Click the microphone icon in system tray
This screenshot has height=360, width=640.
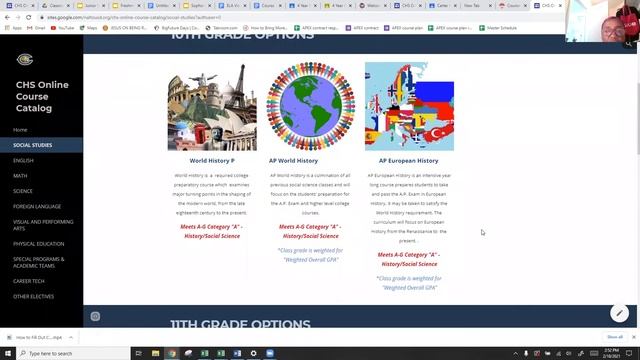point(526,353)
